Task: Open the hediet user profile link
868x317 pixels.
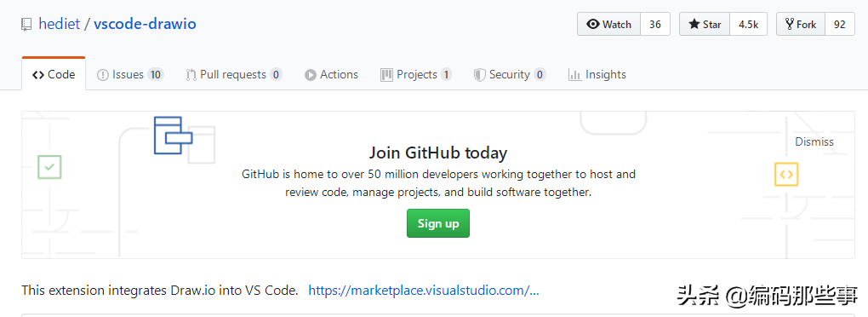Action: (x=60, y=25)
